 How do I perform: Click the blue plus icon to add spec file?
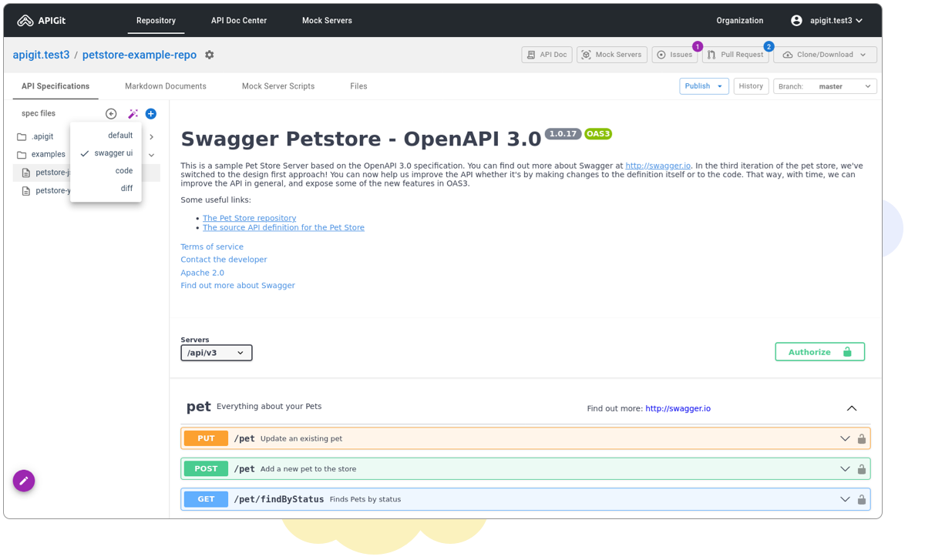151,114
